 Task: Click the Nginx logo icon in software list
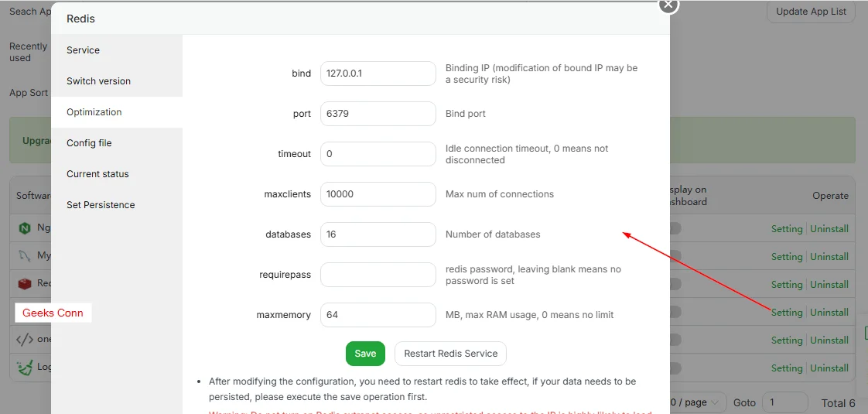(x=24, y=228)
